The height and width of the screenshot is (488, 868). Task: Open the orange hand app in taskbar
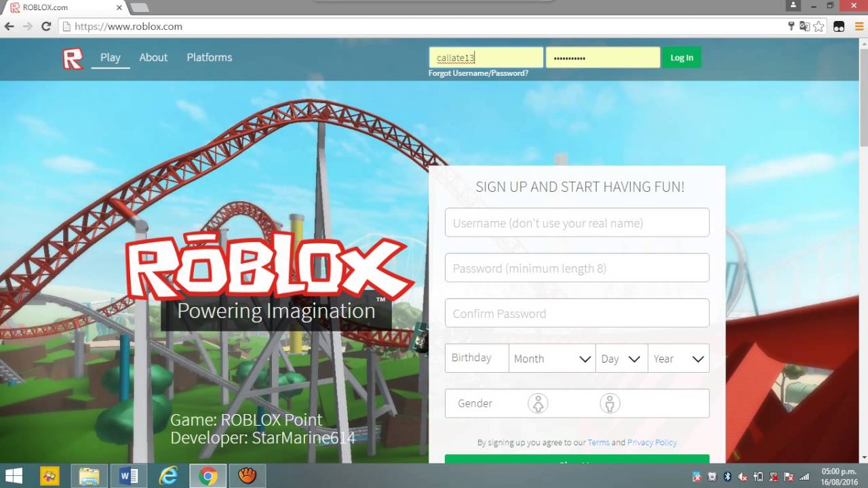(247, 476)
